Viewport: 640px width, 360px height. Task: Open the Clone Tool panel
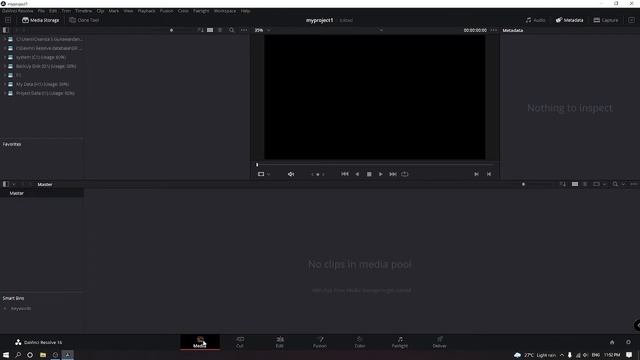pyautogui.click(x=84, y=20)
